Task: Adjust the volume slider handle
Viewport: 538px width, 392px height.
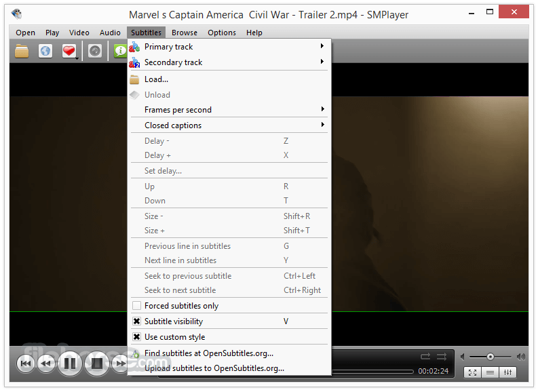Action: 491,357
